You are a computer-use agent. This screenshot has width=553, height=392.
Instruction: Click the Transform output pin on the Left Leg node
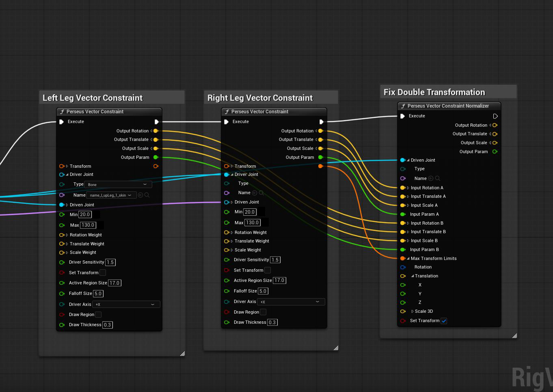pyautogui.click(x=156, y=166)
